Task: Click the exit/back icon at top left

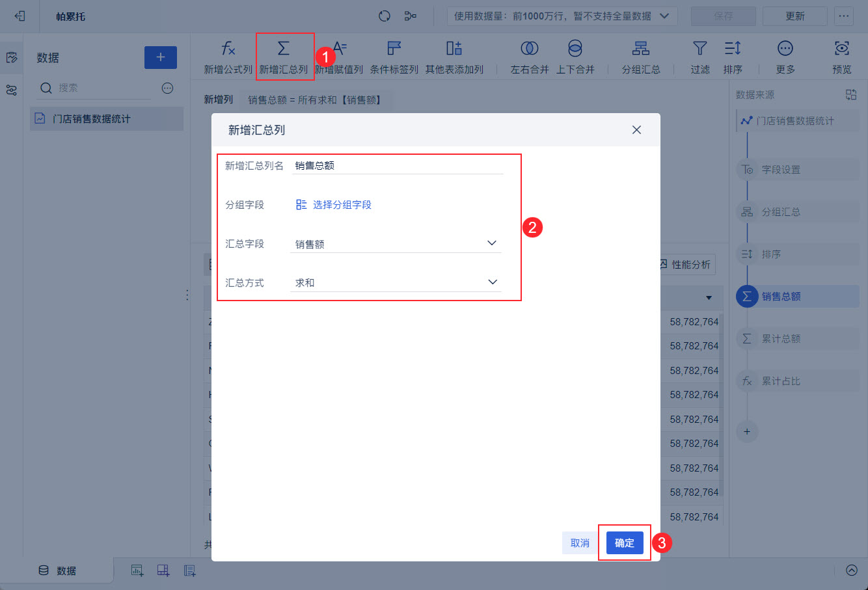Action: [x=20, y=16]
